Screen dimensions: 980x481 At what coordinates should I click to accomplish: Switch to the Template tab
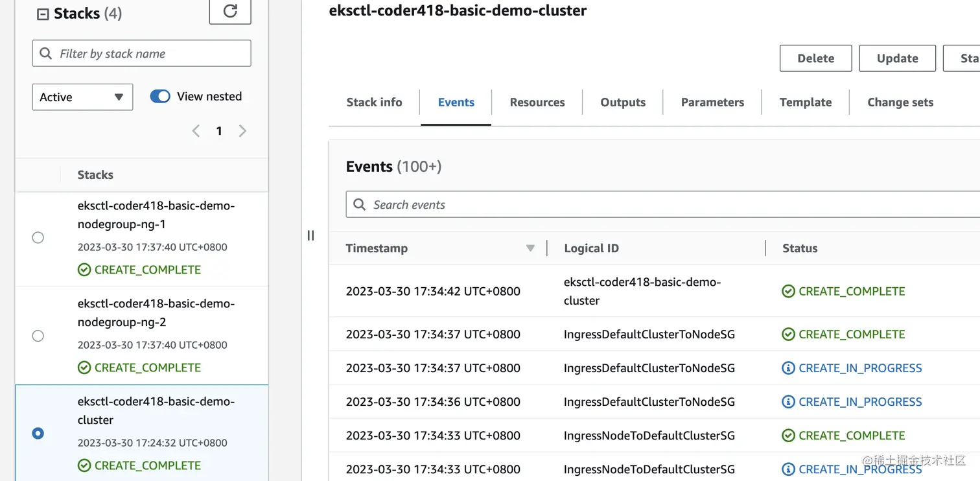pos(806,102)
